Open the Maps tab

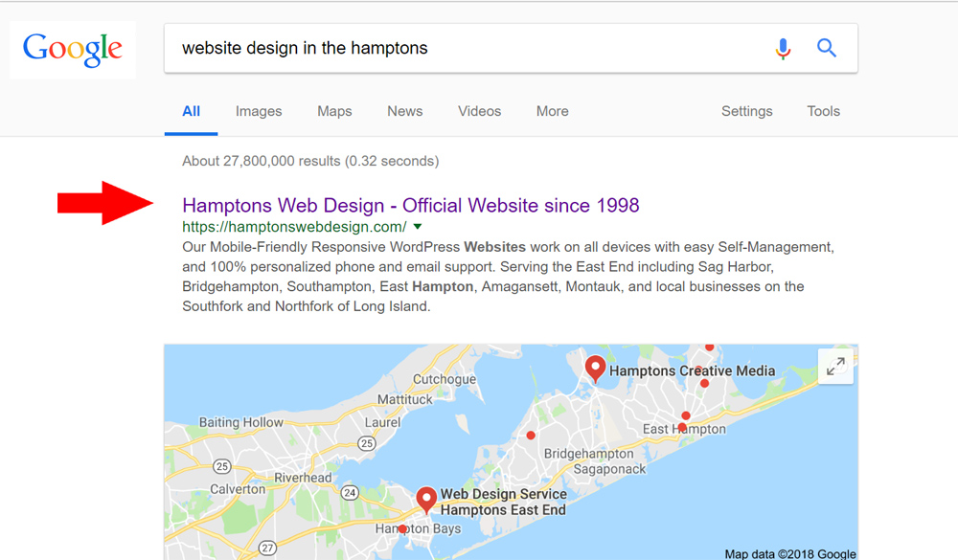(x=334, y=111)
